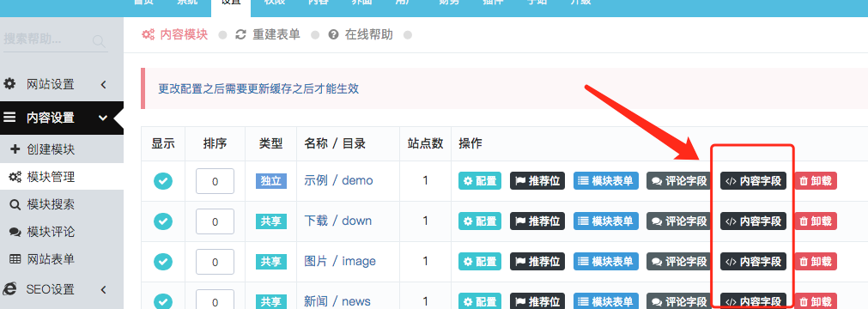Click the 在线帮助 question mark icon

333,35
